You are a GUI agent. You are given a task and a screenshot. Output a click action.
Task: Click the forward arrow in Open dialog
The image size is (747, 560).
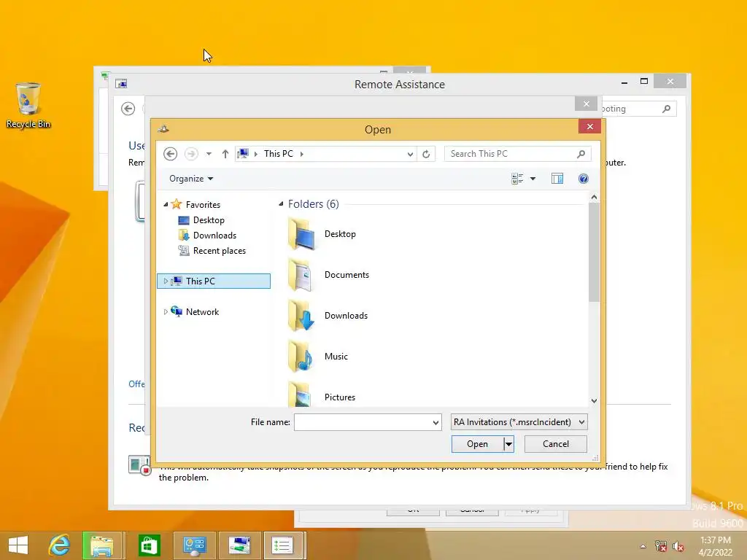pyautogui.click(x=191, y=154)
